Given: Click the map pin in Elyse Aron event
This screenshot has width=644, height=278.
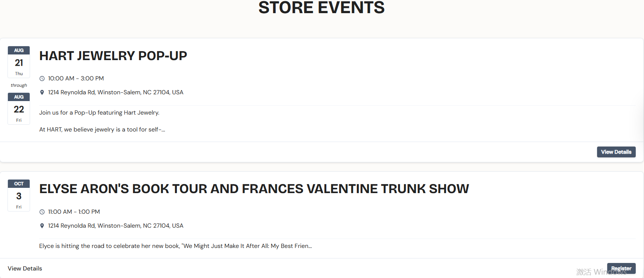Looking at the screenshot, I should tap(42, 226).
